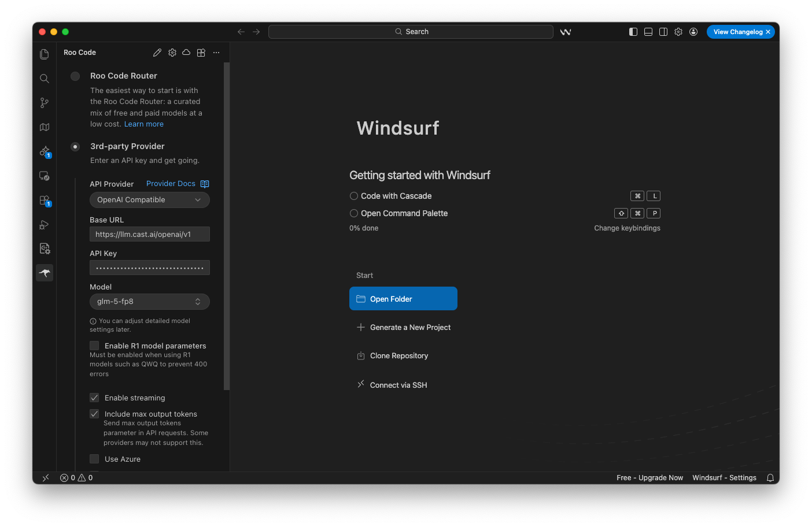Click the remote connection status bar icon

click(46, 478)
